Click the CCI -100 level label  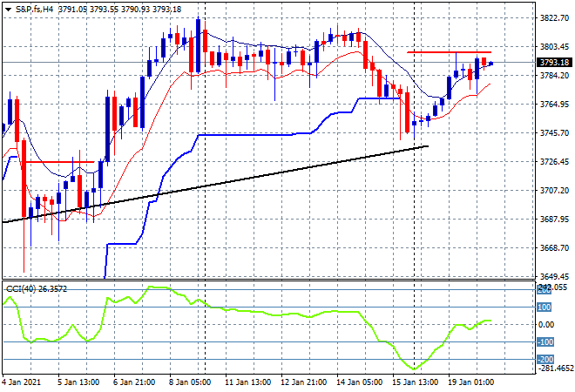(x=545, y=342)
